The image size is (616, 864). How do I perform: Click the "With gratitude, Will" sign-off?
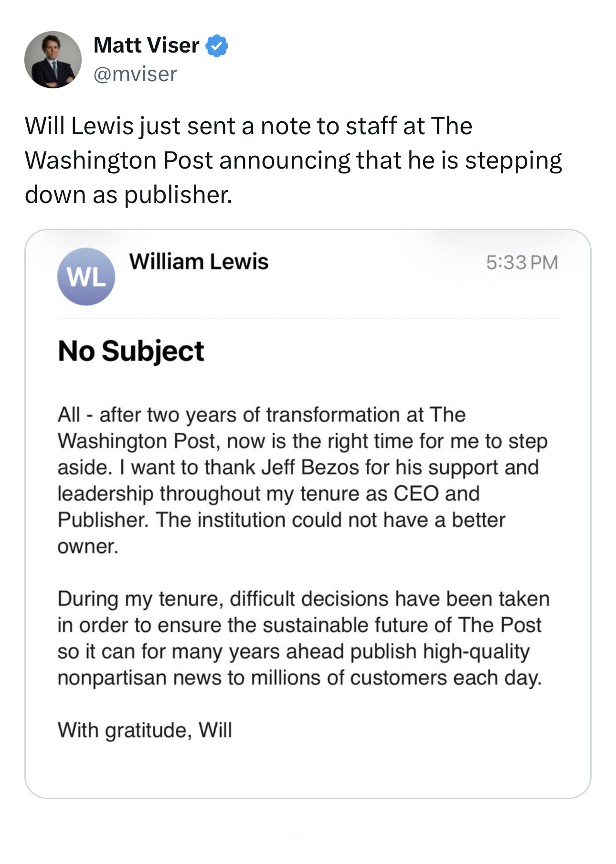point(145,730)
